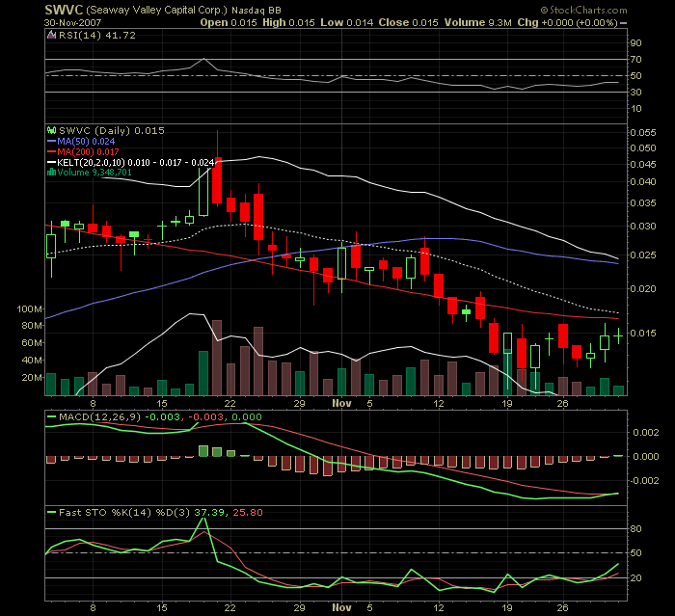Click the RSI indicator icon beside RSI(14)
The width and height of the screenshot is (675, 616).
point(52,36)
